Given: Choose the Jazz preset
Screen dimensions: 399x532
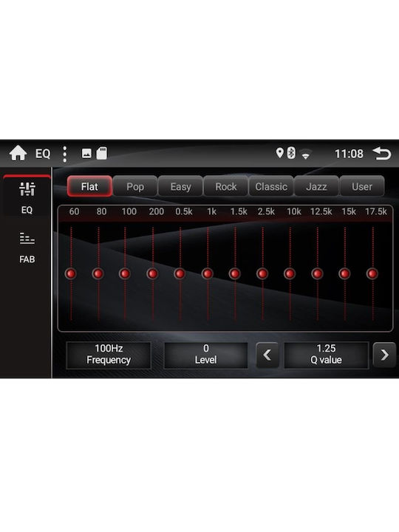Looking at the screenshot, I should pyautogui.click(x=316, y=186).
